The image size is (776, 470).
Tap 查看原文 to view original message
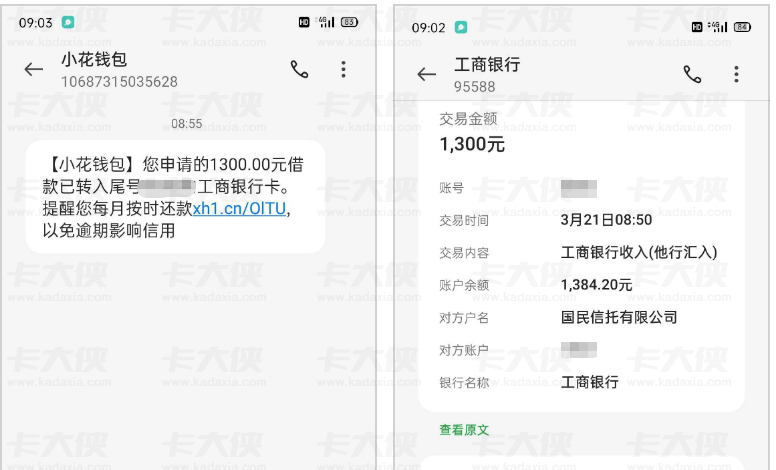point(464,429)
